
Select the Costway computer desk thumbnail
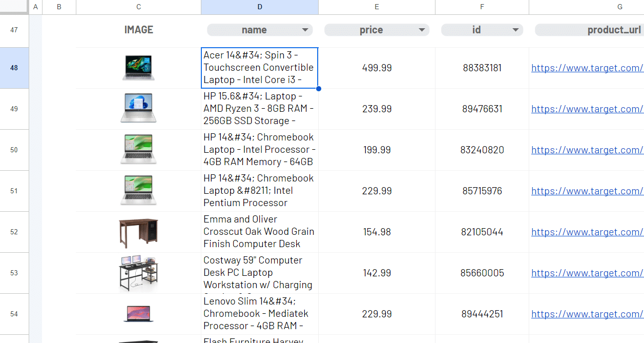138,273
